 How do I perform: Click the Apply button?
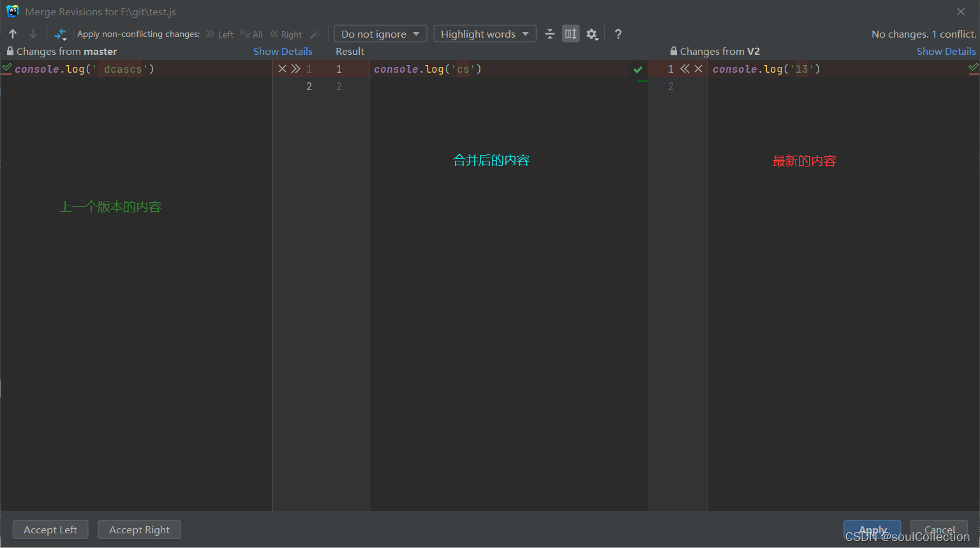point(872,529)
